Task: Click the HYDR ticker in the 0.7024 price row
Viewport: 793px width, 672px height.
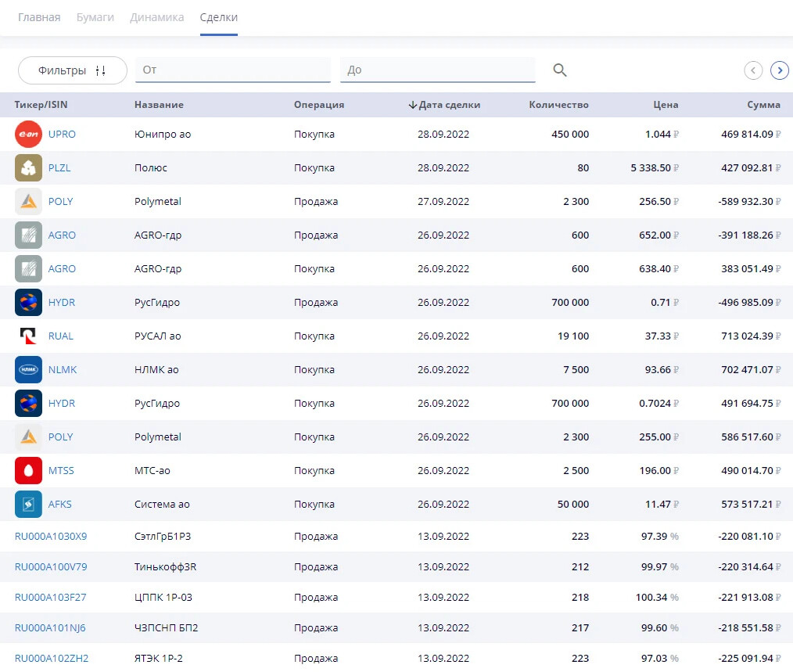Action: tap(62, 404)
